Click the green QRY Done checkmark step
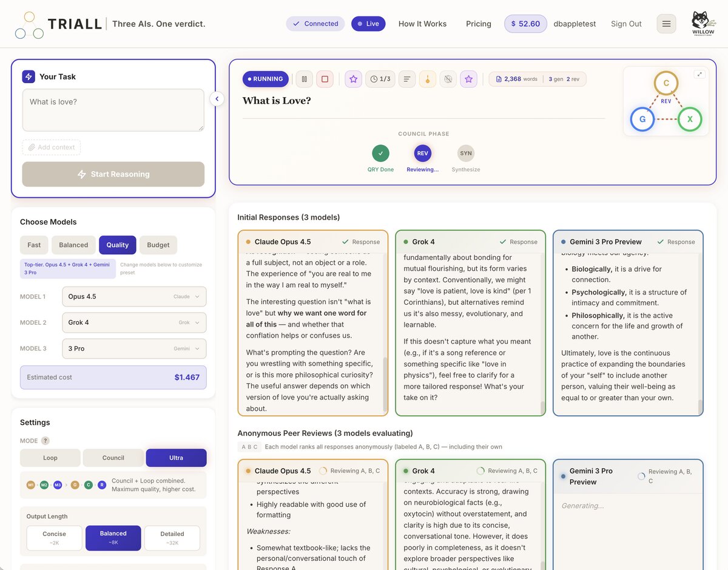728x570 pixels. 381,153
